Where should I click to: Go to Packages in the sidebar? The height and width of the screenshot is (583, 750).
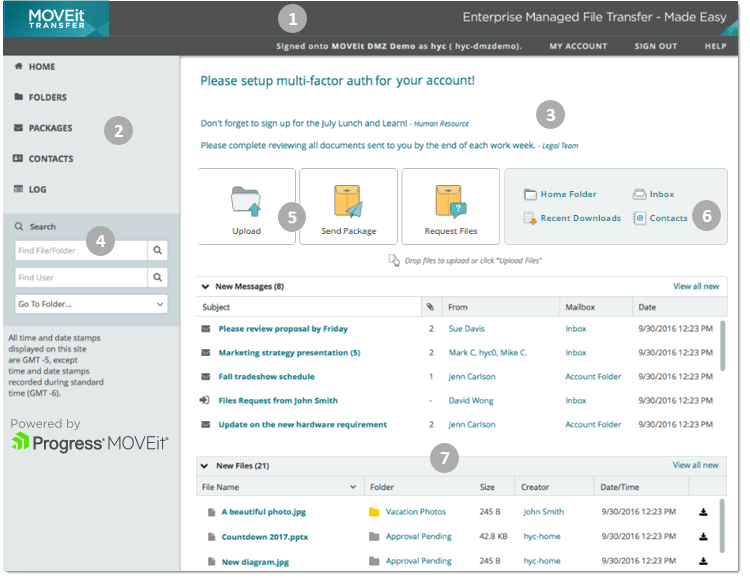[x=50, y=128]
